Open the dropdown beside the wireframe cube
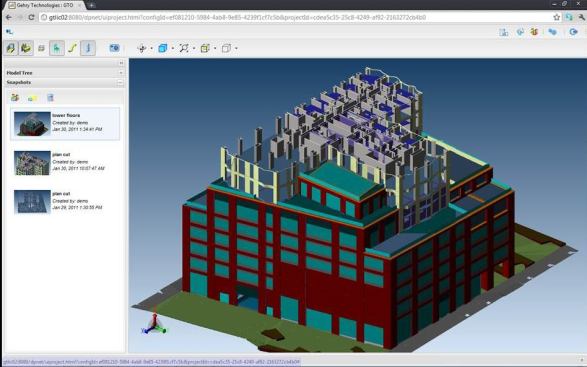Image resolution: width=587 pixels, height=367 pixels. [236, 48]
